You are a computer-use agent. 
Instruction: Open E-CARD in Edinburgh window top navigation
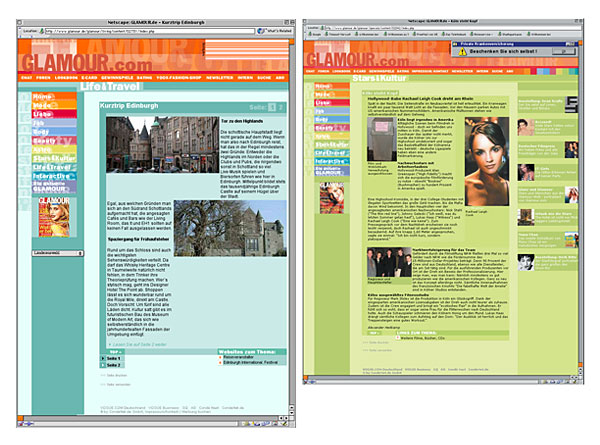(89, 78)
